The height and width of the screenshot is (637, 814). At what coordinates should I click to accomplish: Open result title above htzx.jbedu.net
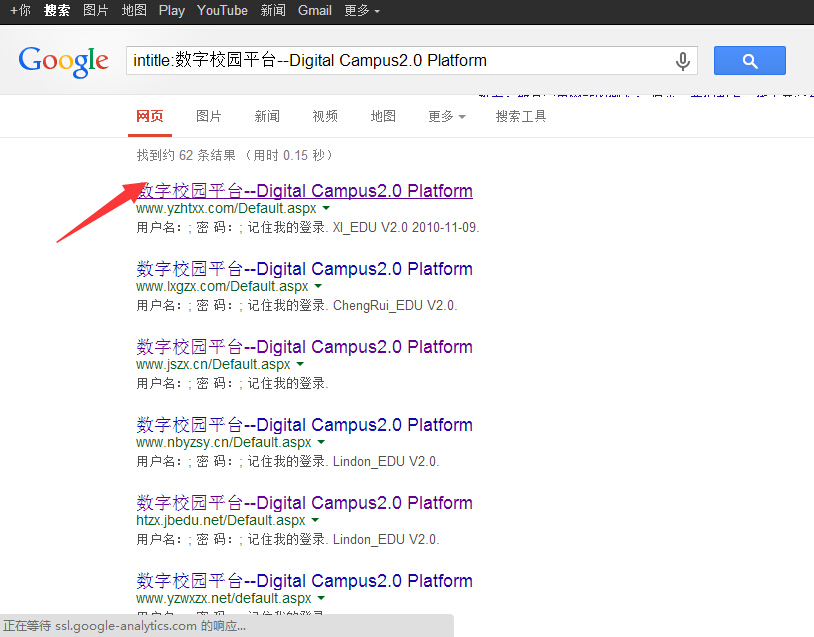pyautogui.click(x=305, y=503)
